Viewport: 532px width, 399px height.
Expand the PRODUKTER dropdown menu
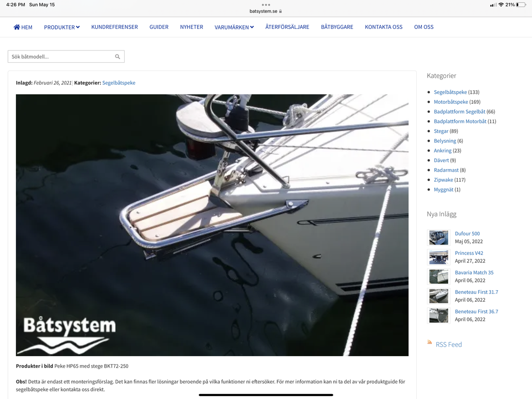pyautogui.click(x=62, y=27)
